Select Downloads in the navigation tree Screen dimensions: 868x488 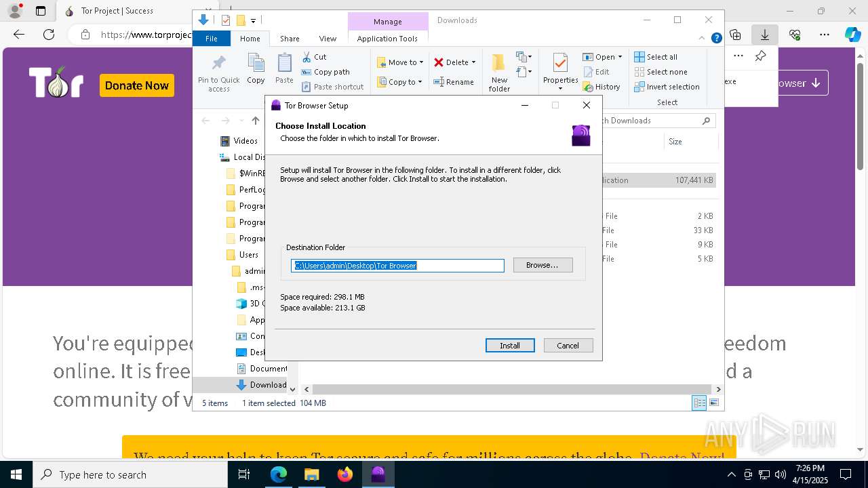point(262,385)
